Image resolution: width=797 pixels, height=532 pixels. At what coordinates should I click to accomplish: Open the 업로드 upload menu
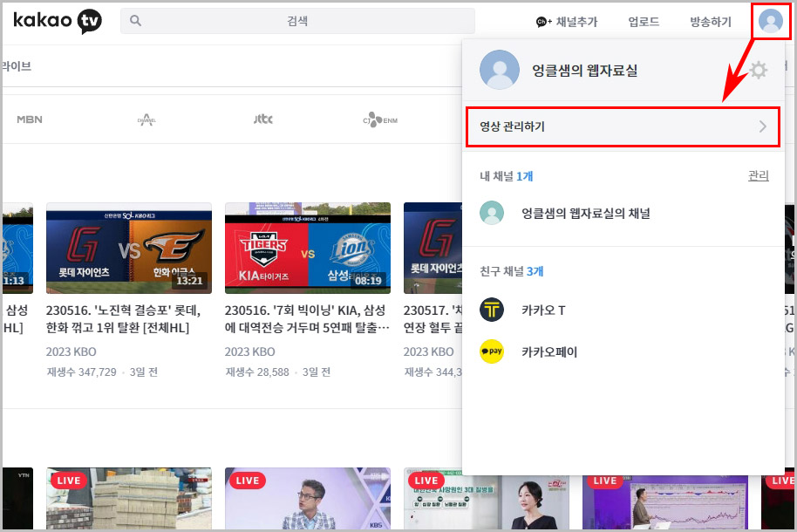(x=644, y=21)
